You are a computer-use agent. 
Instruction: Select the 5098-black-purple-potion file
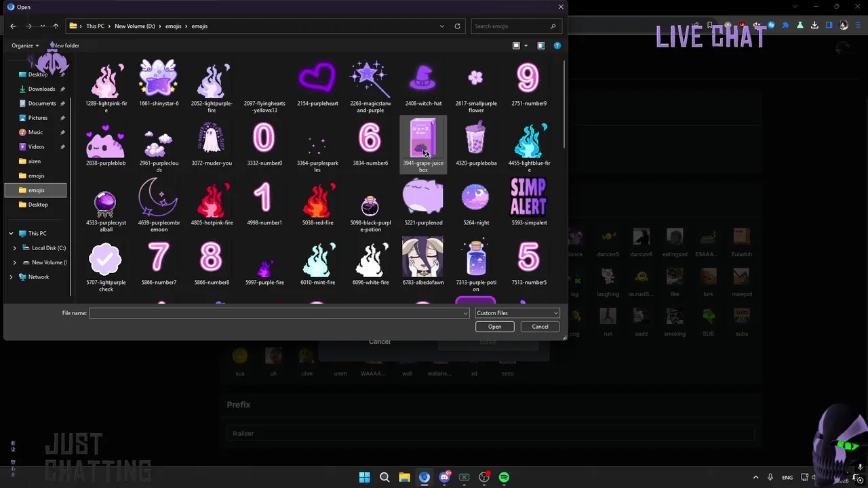tap(370, 205)
